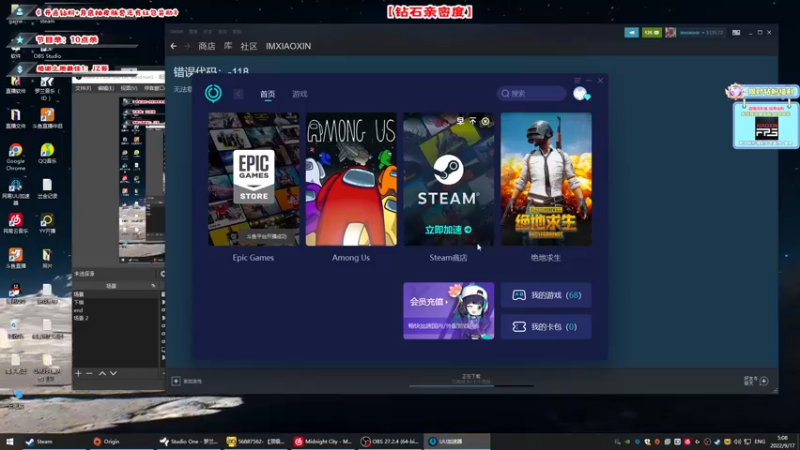Click 立即加速 on the Steam card
800x450 pixels.
pos(448,230)
